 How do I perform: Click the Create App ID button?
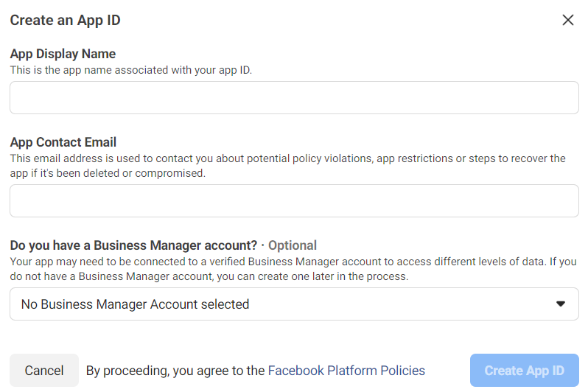[x=524, y=371]
